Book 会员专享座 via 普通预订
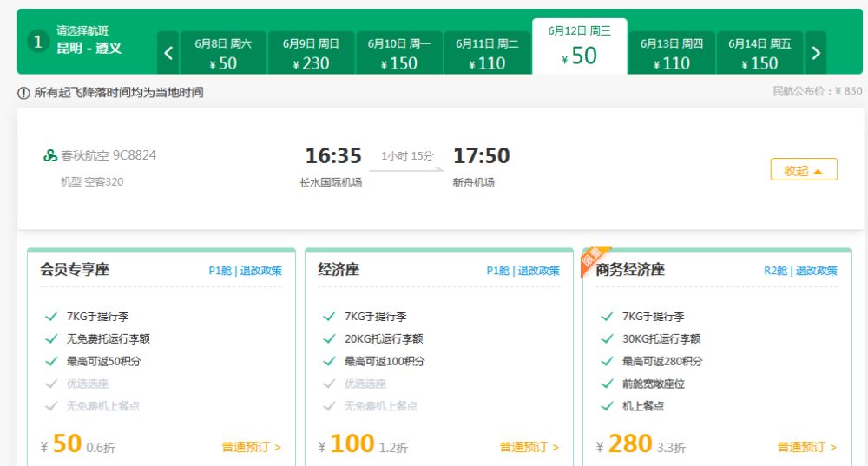 pos(252,447)
